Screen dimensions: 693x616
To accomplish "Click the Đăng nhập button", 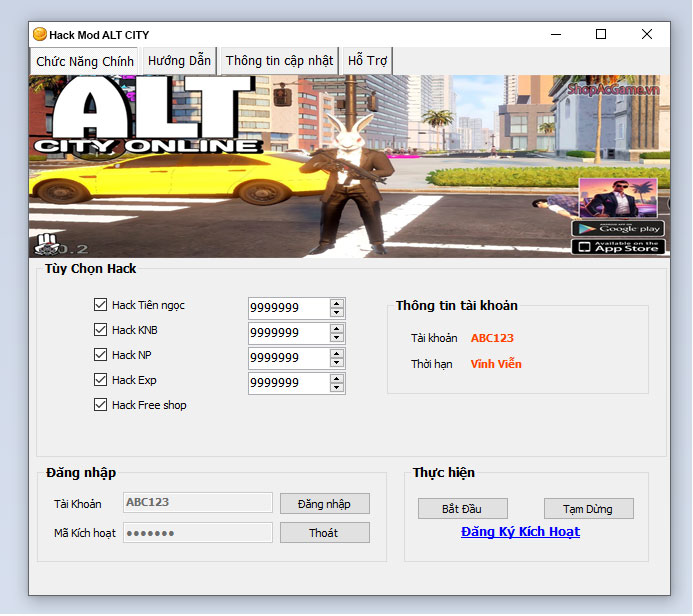I will click(x=324, y=504).
